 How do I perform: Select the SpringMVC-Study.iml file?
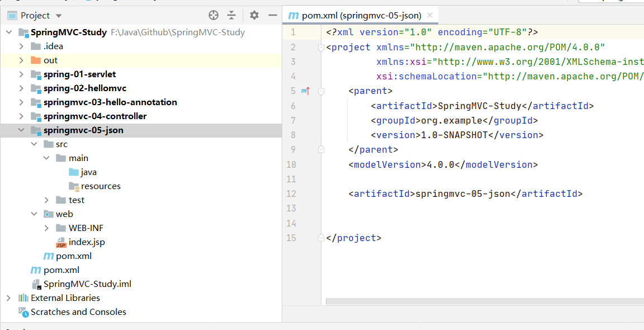[87, 284]
